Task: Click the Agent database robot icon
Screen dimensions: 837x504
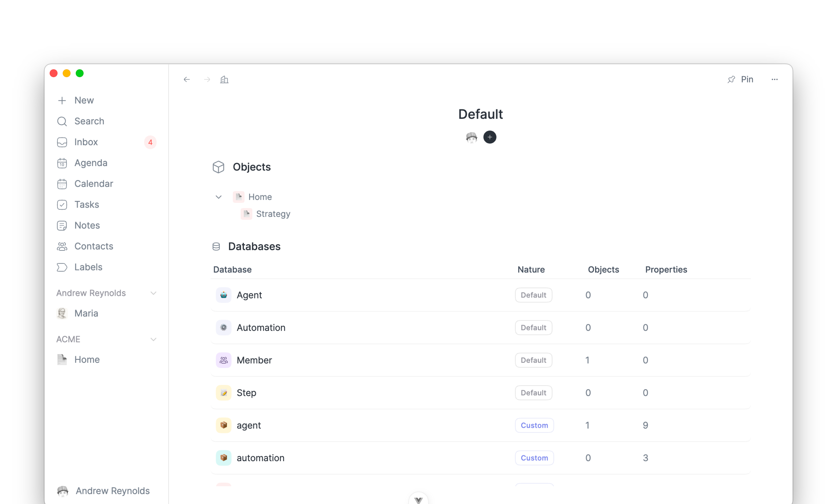Action: click(223, 295)
